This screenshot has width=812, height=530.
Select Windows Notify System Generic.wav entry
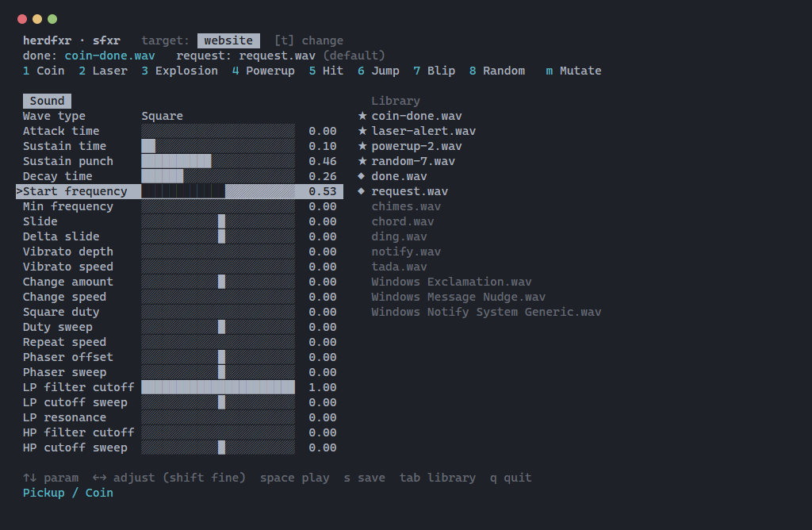[x=486, y=312]
